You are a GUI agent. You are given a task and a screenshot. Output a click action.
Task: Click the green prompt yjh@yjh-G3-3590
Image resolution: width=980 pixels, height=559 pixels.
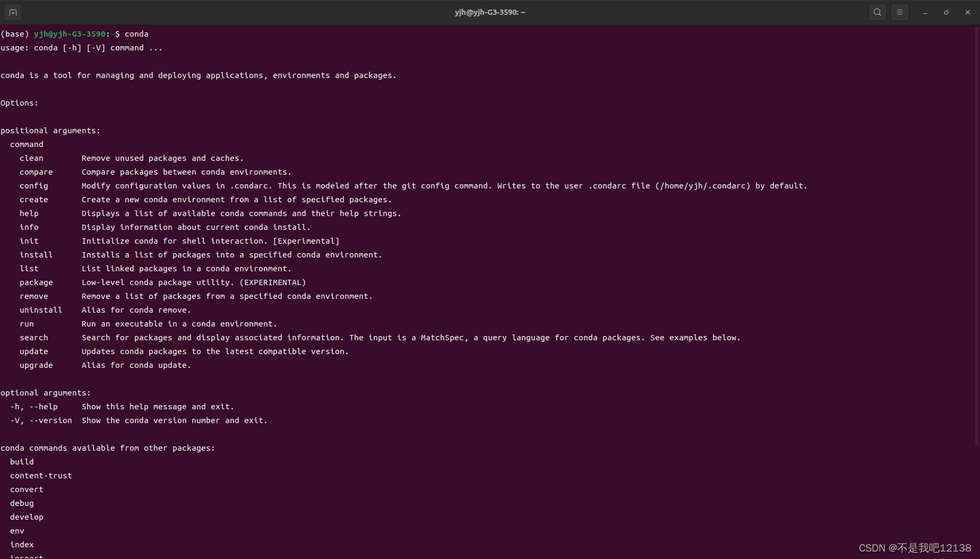[x=70, y=34]
